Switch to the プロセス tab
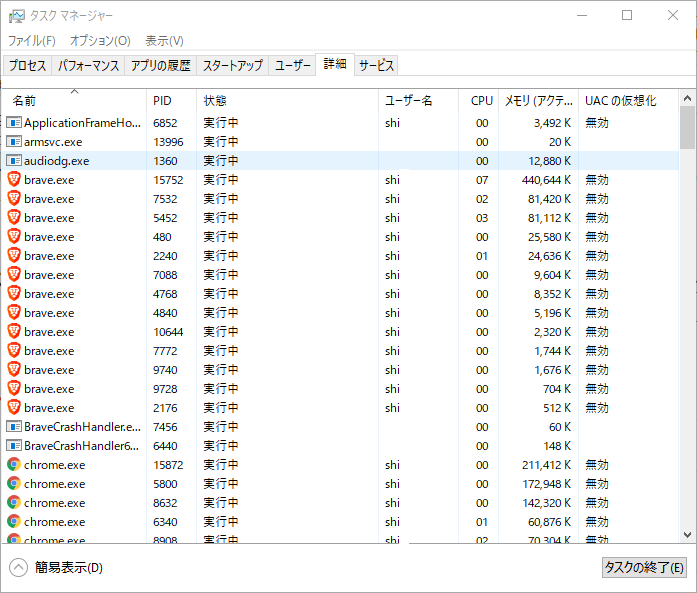 (28, 65)
